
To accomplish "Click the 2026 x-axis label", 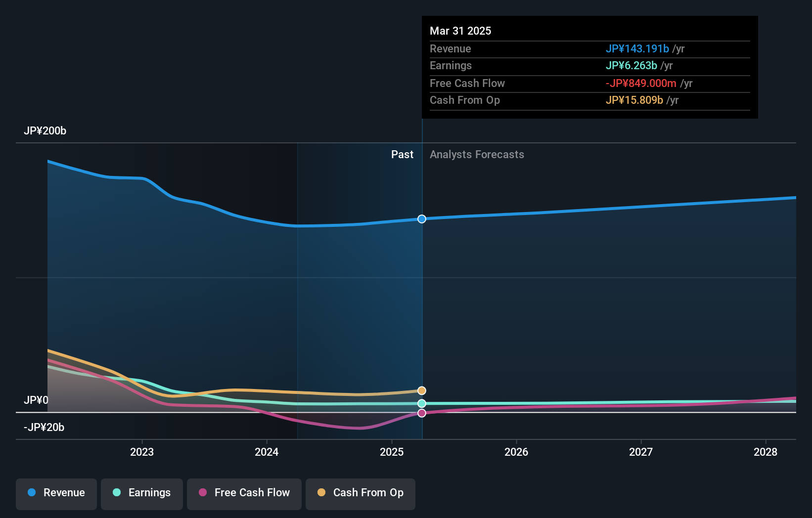I will (x=516, y=452).
